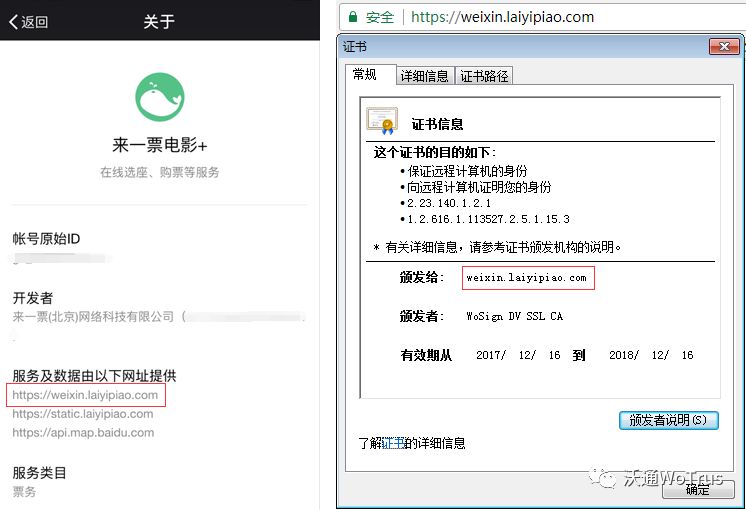Open https://static.laiyipiao.com link
The image size is (746, 510).
tap(83, 414)
